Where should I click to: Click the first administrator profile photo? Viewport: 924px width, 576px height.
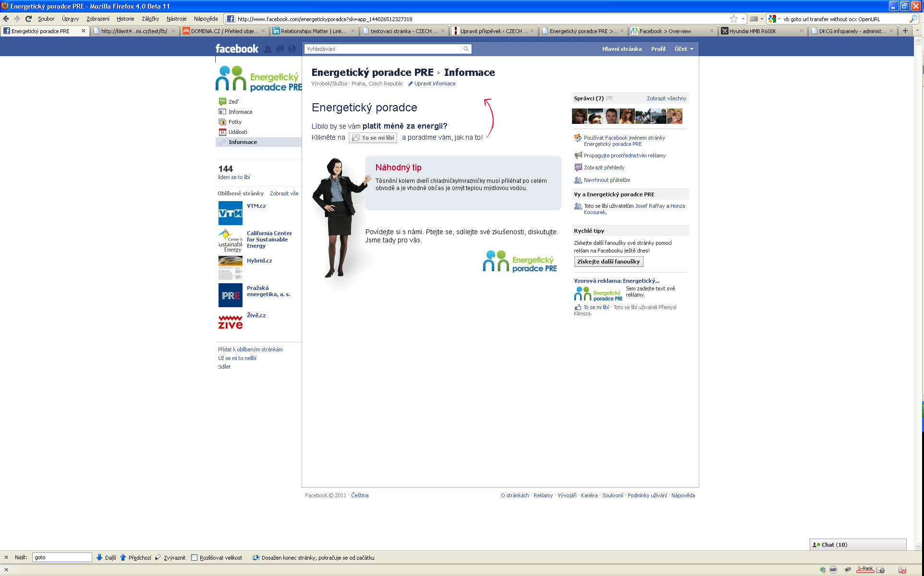click(x=579, y=116)
